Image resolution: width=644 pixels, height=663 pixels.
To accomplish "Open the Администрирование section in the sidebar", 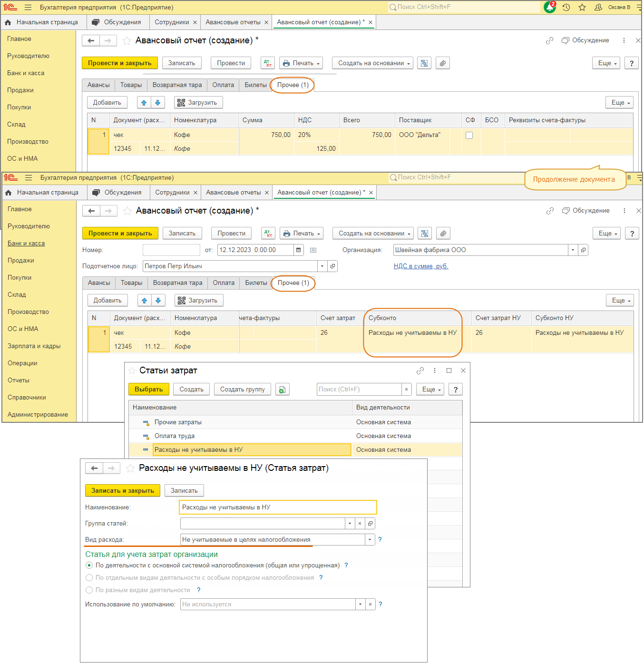I will tap(38, 415).
